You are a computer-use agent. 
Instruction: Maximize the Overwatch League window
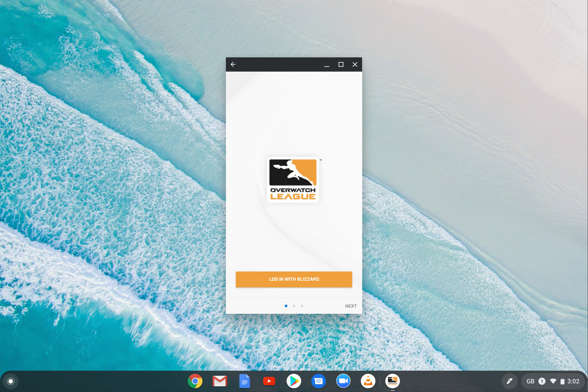341,64
